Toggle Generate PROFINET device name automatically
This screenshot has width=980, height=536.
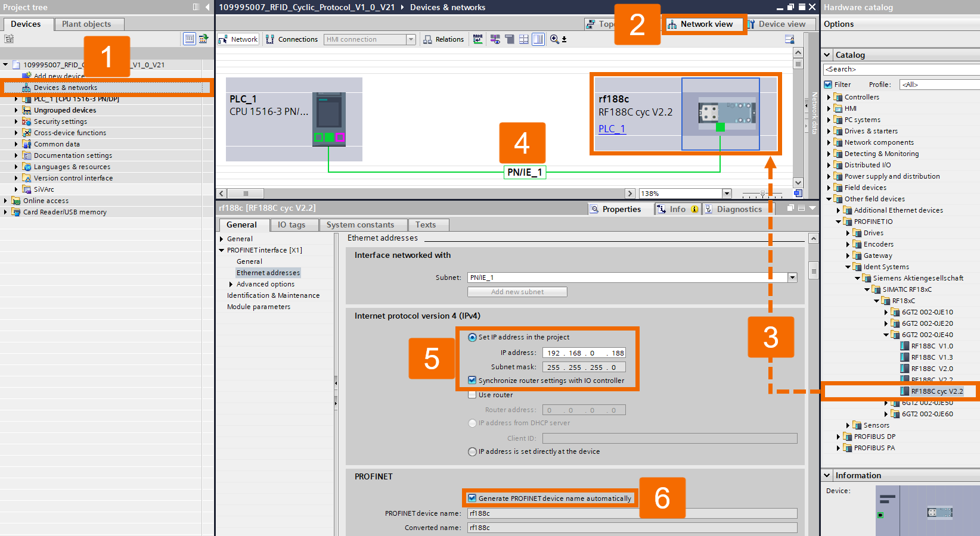472,498
